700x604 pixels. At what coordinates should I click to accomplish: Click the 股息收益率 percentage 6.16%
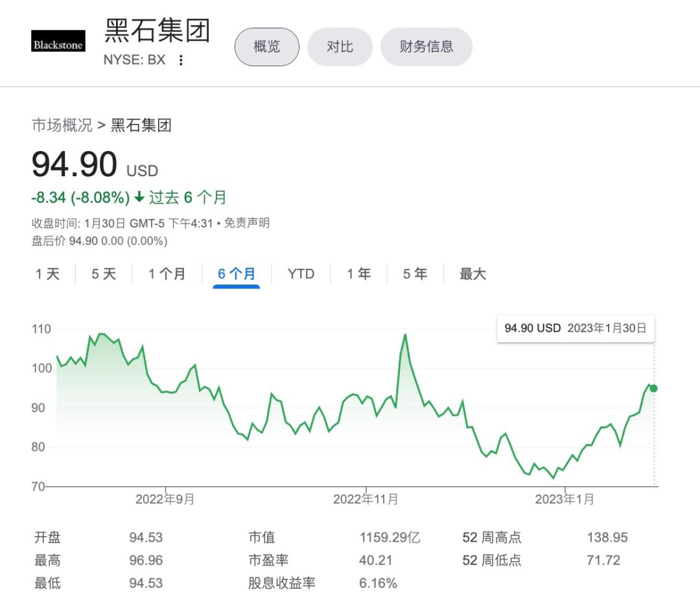click(379, 583)
